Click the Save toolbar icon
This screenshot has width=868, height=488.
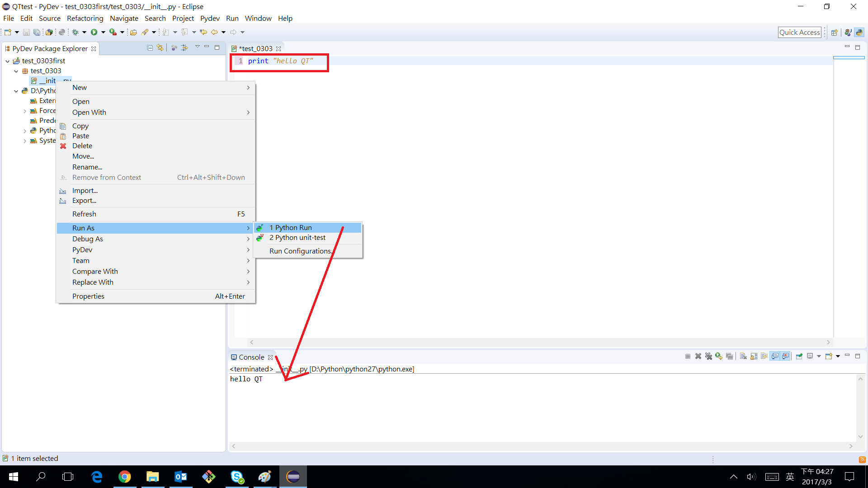coord(26,32)
